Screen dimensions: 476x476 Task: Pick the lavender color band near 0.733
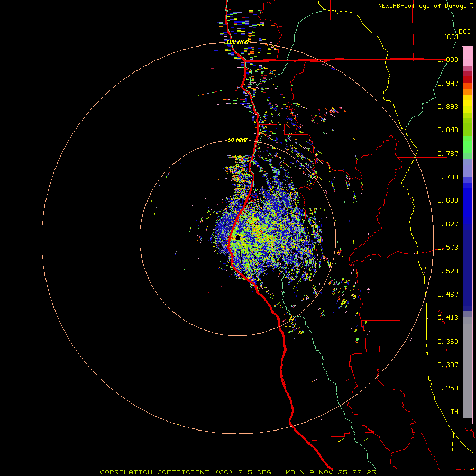click(467, 168)
